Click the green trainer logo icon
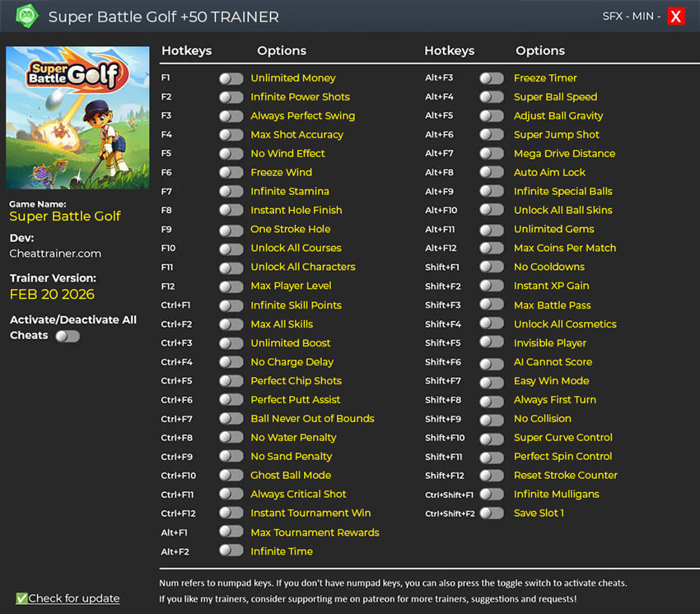 click(x=27, y=16)
